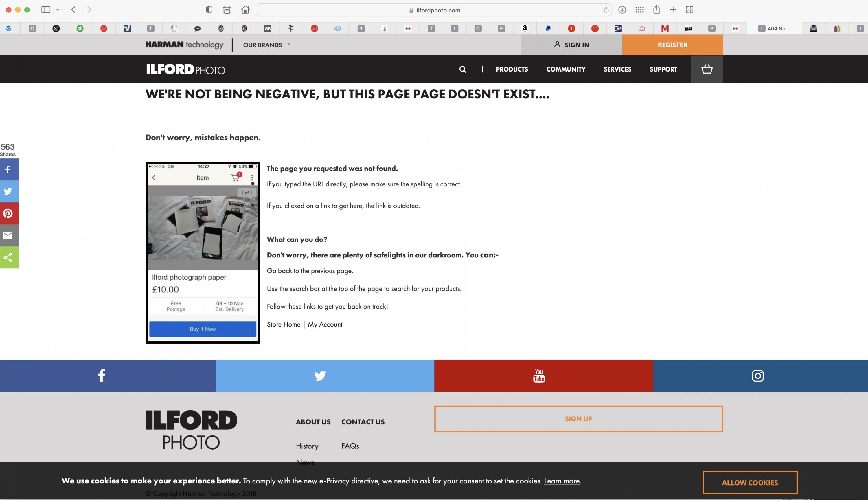Click the ILFORD PHOTO footer logo
Screen dimensions: 868x500
click(x=191, y=430)
